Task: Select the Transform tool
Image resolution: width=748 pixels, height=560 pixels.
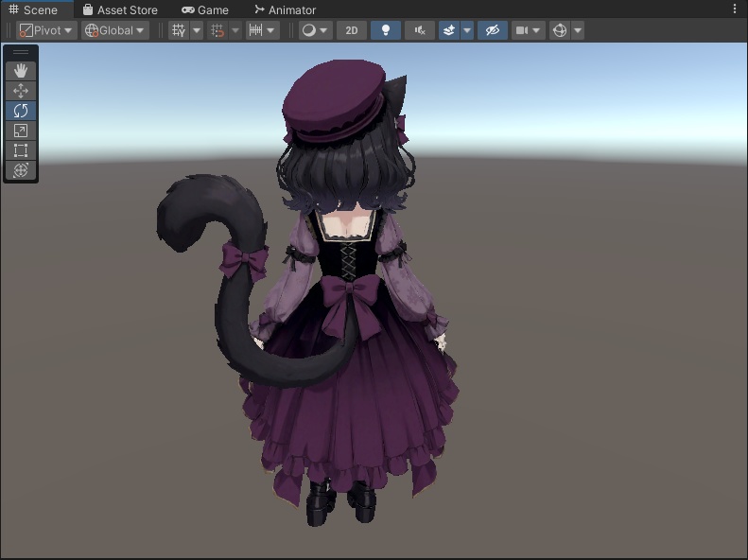Action: 21,170
